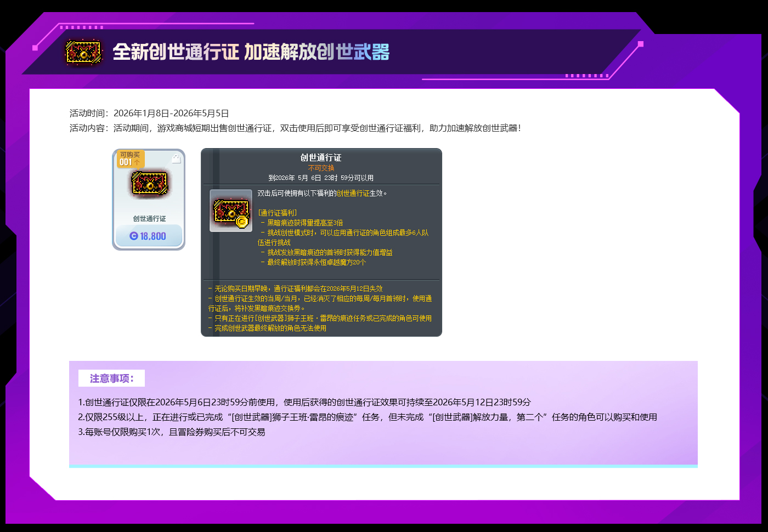
Task: Click the orange 不可交换 text in tooltip
Action: click(x=321, y=168)
